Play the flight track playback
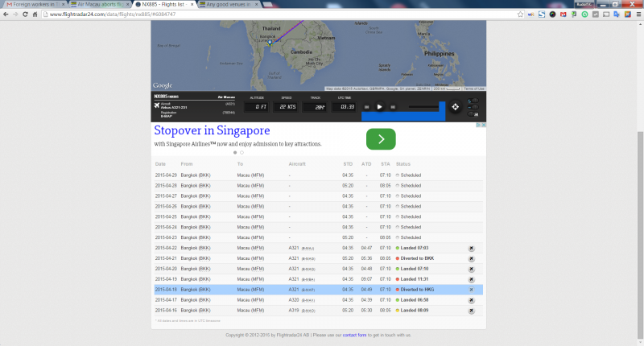 click(379, 107)
